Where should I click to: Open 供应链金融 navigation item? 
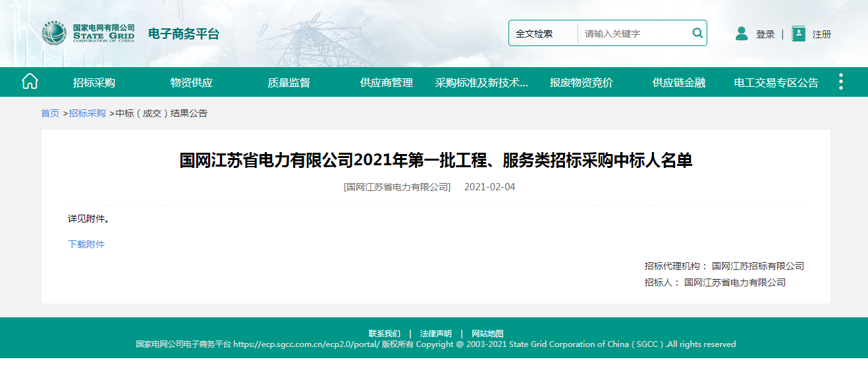[679, 83]
